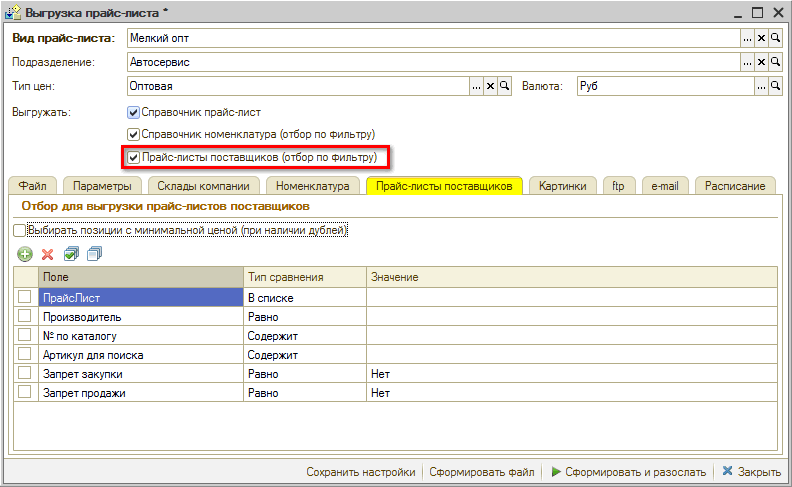Open selection list for Тип цен
Viewport: 792px width, 487px height.
[x=477, y=86]
